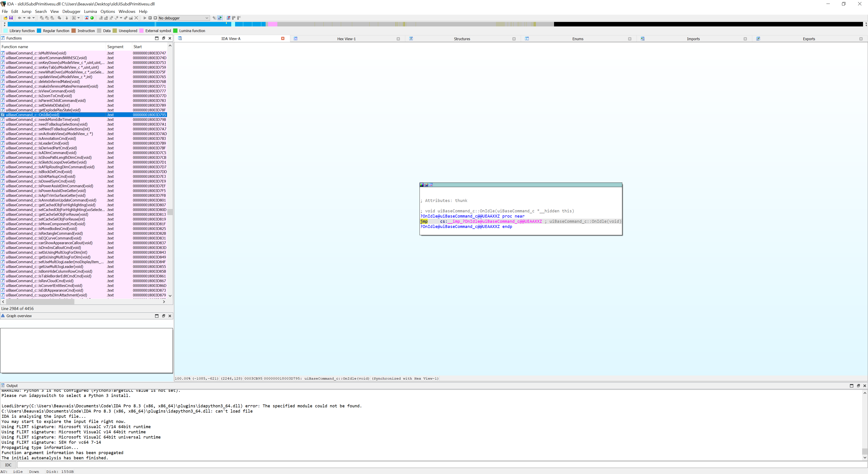Screen dimensions: 868x474
Task: Click the X delete toolbar icon
Action: 136,18
